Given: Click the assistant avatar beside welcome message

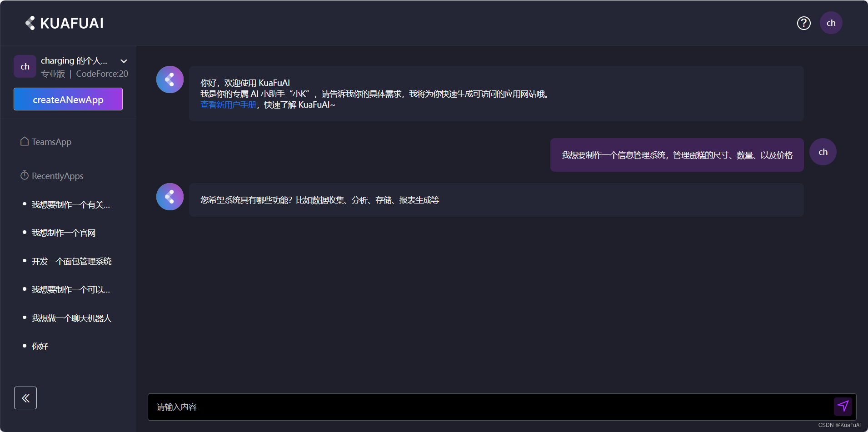Looking at the screenshot, I should point(170,79).
